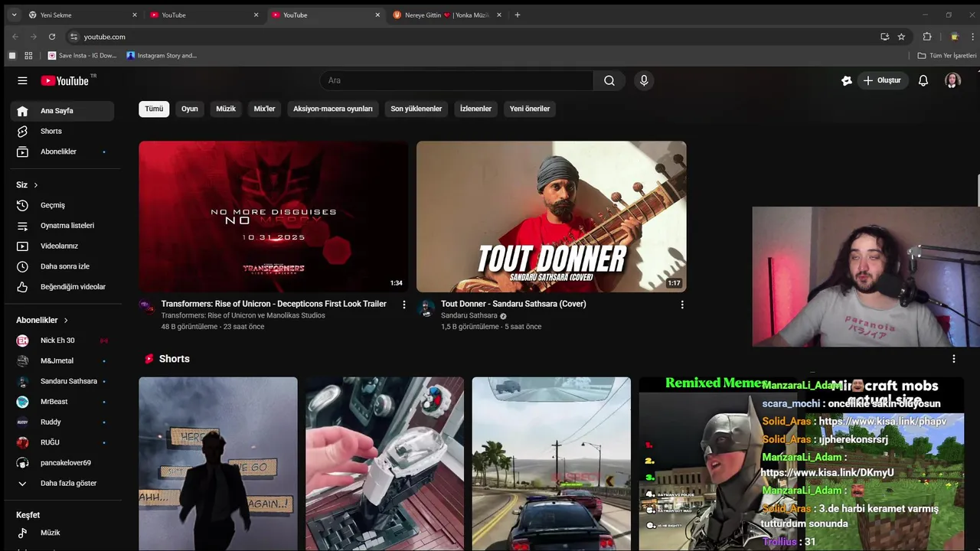The height and width of the screenshot is (551, 980).
Task: Select the Tümü filter chip
Action: 154,109
